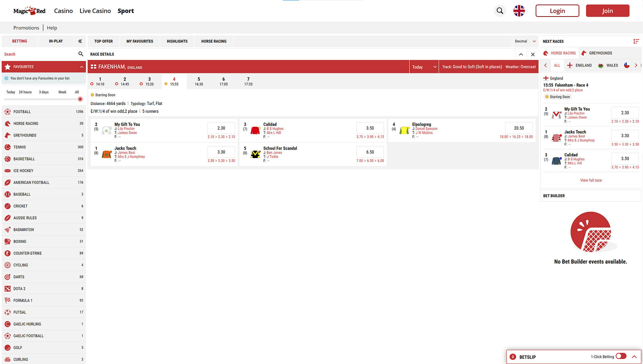This screenshot has height=364, width=643.
Task: Toggle the 1-Click Betting switch
Action: [621, 356]
